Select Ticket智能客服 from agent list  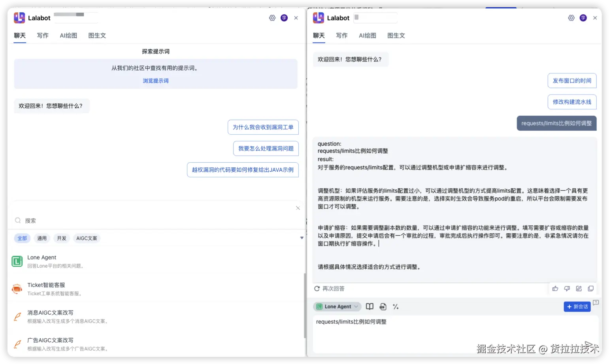tap(156, 289)
